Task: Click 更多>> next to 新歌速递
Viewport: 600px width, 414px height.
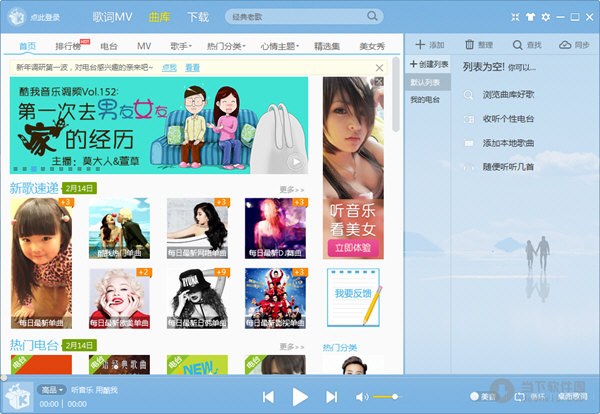Action: [x=292, y=189]
